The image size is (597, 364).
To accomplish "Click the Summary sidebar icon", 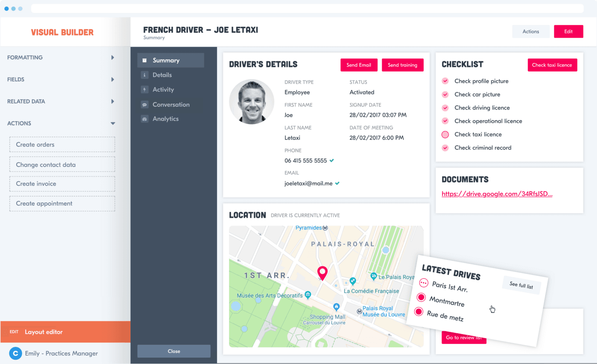I will click(x=145, y=61).
